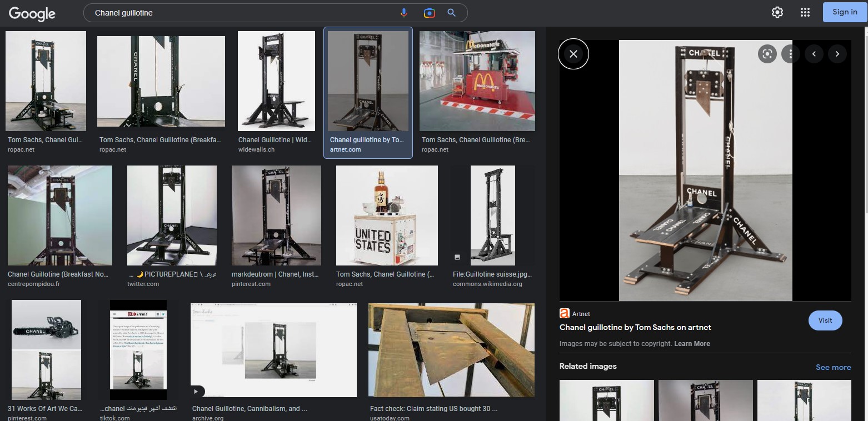Visit the artnet page
Screen dimensions: 868x421
pos(825,320)
